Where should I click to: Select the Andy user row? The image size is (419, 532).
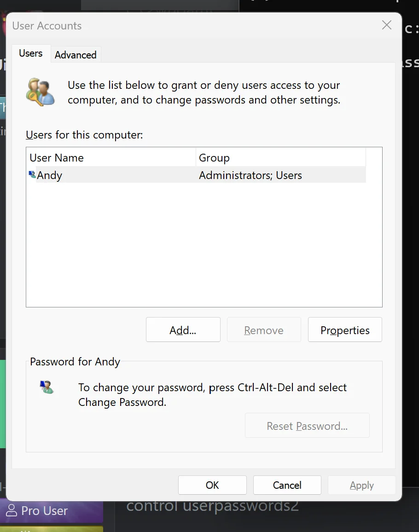tap(196, 175)
